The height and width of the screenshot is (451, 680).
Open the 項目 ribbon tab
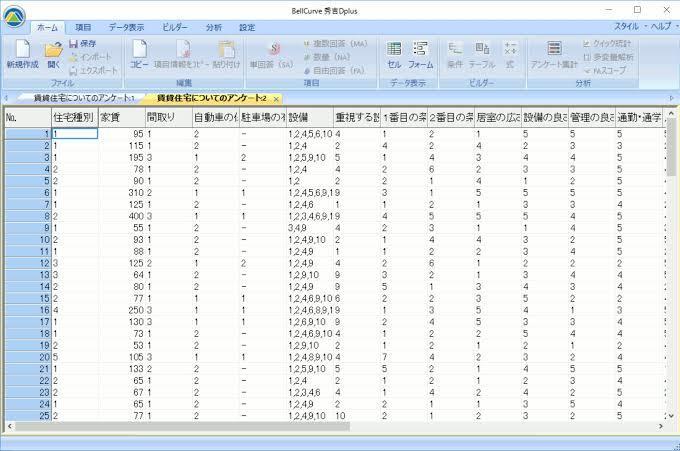pos(83,27)
